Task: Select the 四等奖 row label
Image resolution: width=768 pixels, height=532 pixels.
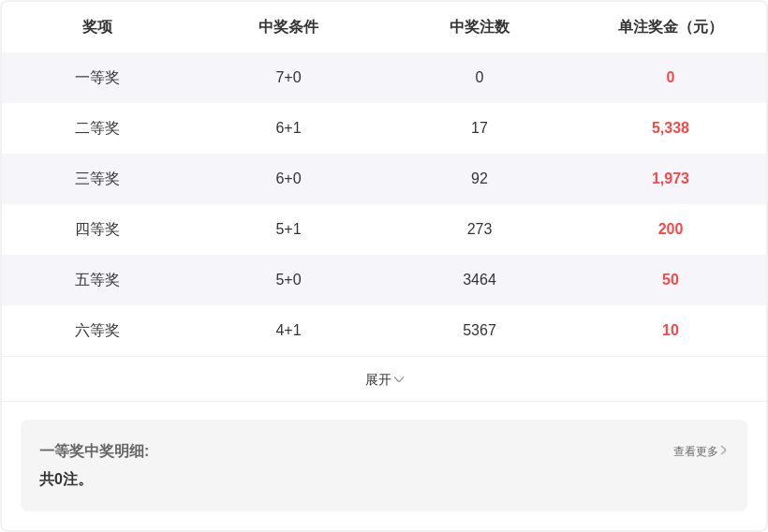Action: 97,229
